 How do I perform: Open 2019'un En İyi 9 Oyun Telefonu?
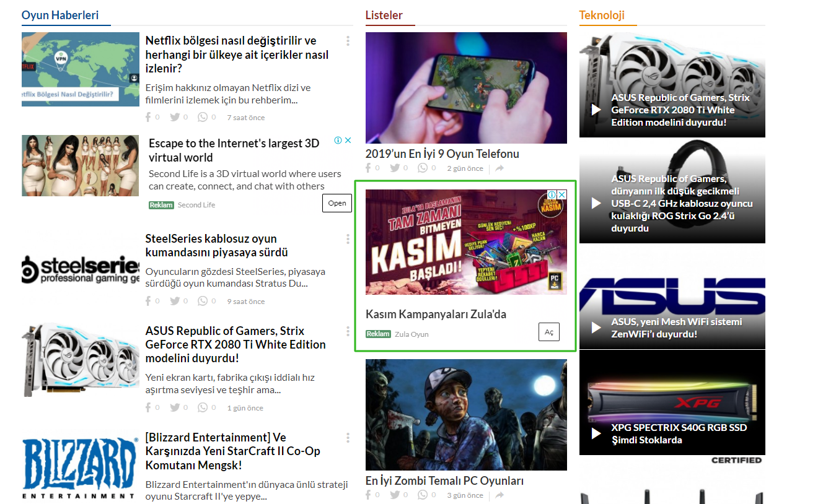tap(442, 154)
